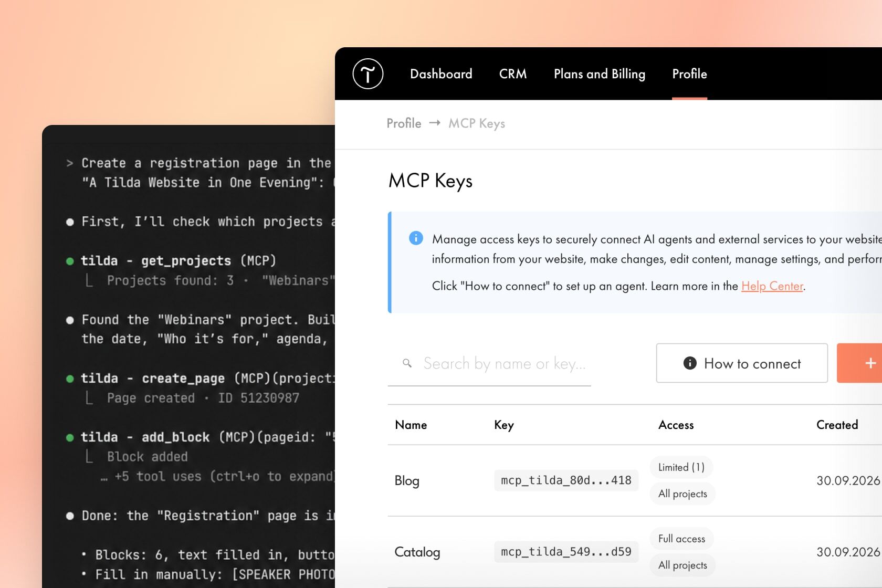Image resolution: width=882 pixels, height=588 pixels.
Task: Click the 'Block added' line in terminal
Action: (147, 457)
